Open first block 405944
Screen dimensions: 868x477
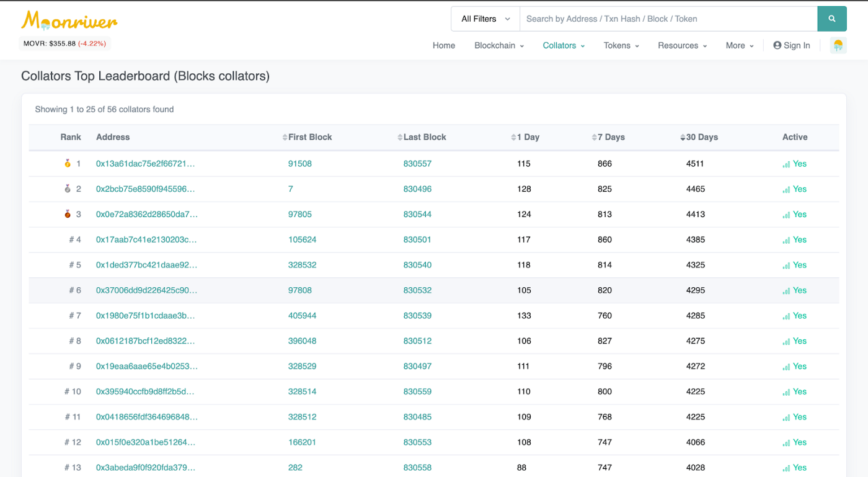(x=303, y=316)
